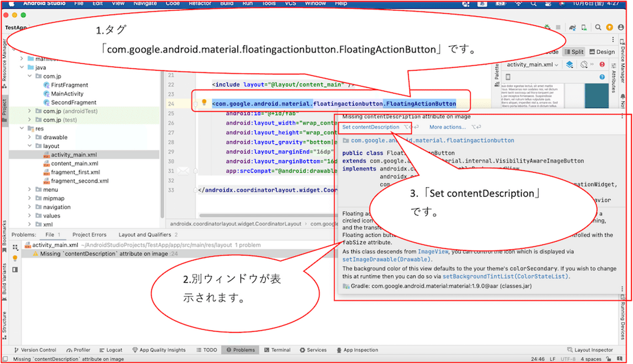Switch editor to Design view mode
Screen dimensions: 633x364
[x=602, y=51]
